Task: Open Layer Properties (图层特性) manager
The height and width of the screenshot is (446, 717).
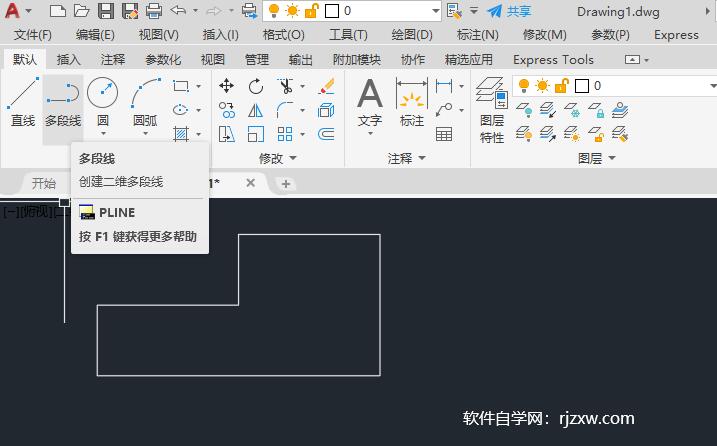Action: click(492, 110)
